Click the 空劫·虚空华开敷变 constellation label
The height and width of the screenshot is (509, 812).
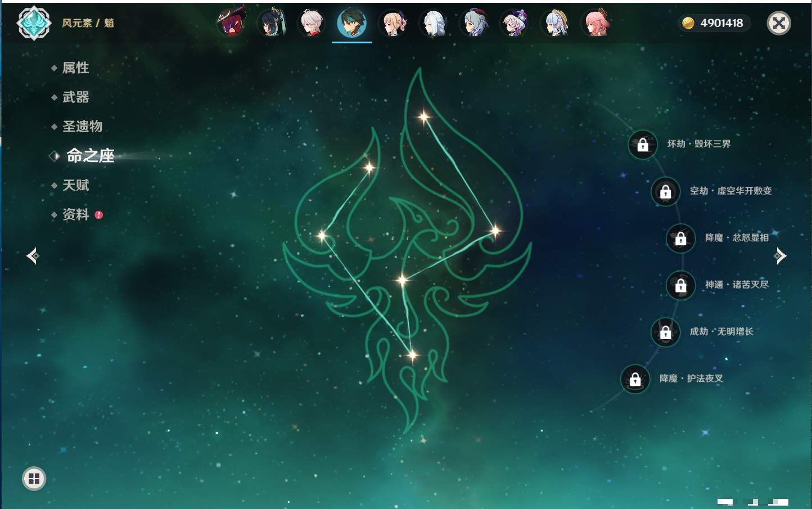point(731,191)
